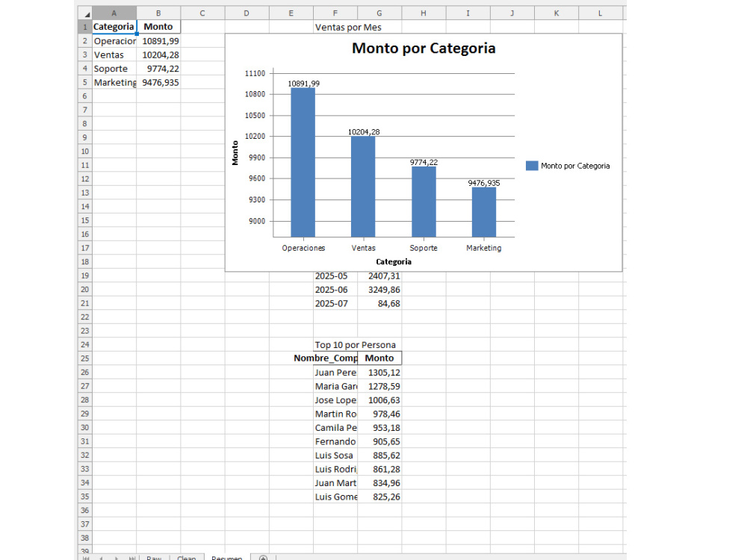The width and height of the screenshot is (747, 560).
Task: Select the Marketing bar in the chart
Action: (484, 212)
